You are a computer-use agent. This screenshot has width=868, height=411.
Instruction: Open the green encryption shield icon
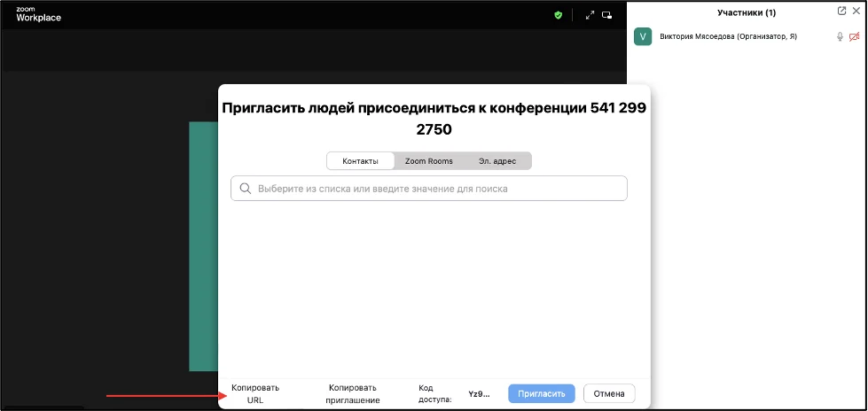[x=559, y=15]
